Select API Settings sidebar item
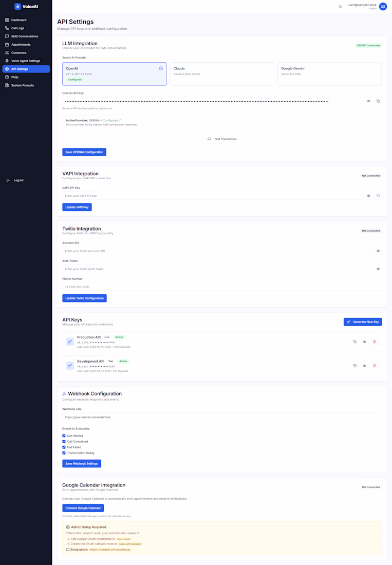 26,69
